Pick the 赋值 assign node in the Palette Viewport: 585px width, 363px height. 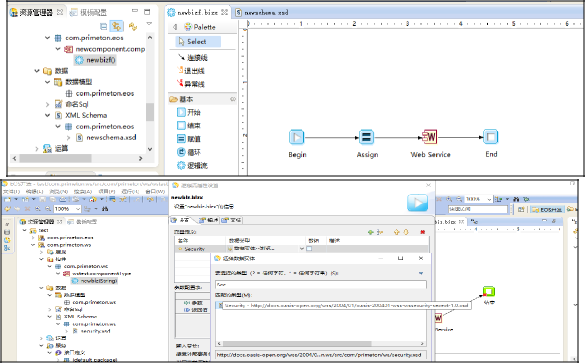coord(189,139)
